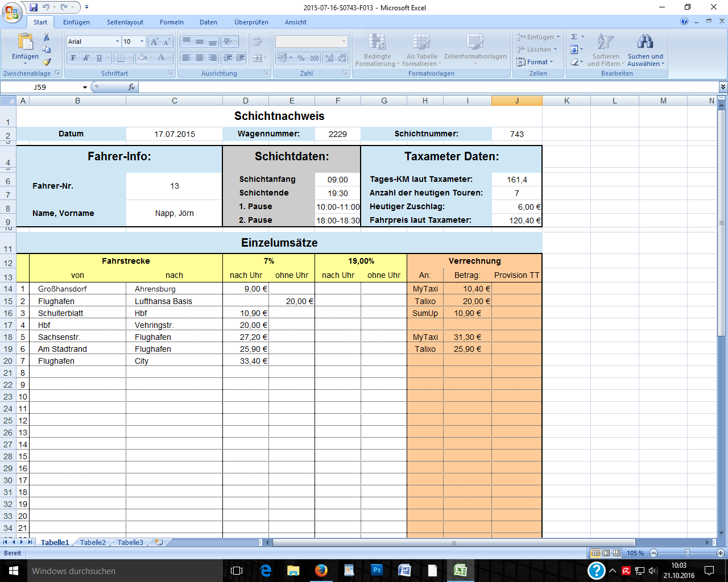
Task: Click the decrease indent icon
Action: (228, 58)
